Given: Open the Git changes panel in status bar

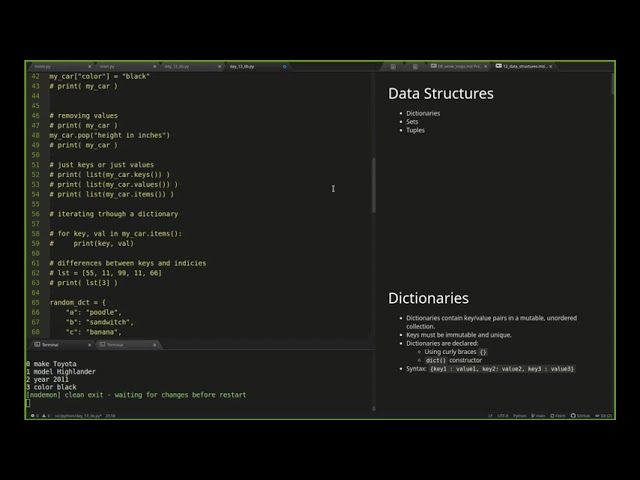Looking at the screenshot, I should point(603,416).
